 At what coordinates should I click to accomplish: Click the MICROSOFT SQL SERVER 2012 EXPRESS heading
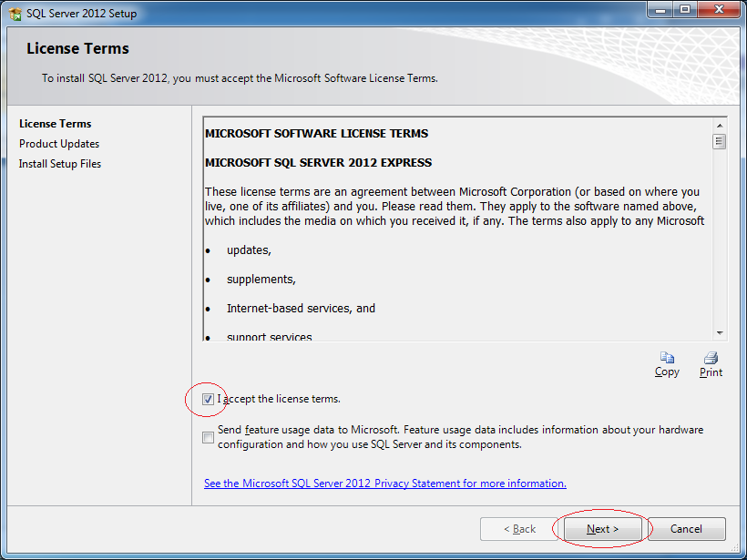click(318, 163)
